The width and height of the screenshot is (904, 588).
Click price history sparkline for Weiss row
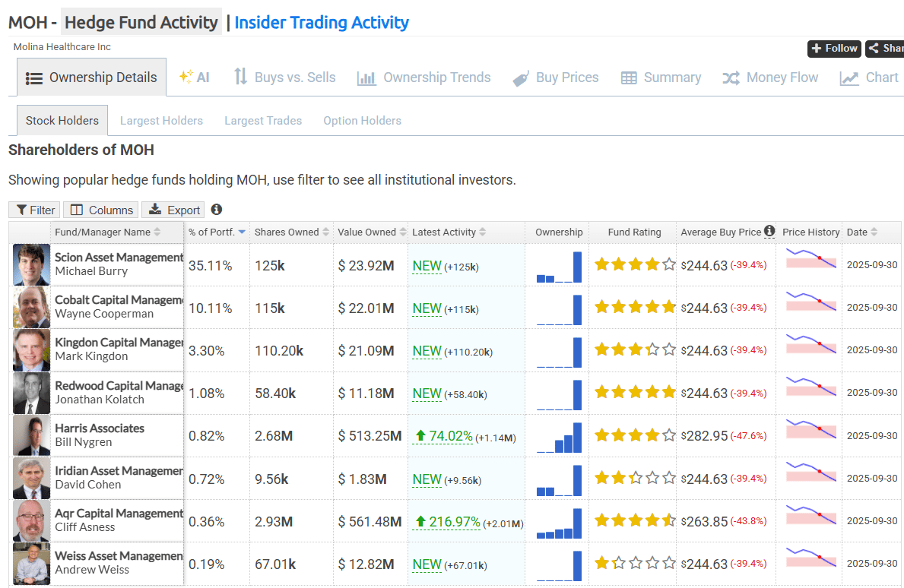[810, 556]
